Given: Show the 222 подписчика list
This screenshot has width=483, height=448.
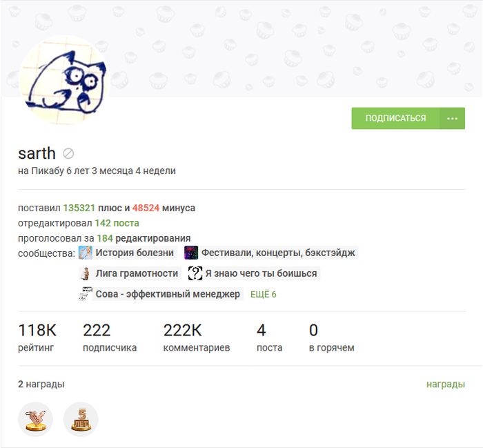Looking at the screenshot, I should coord(110,338).
